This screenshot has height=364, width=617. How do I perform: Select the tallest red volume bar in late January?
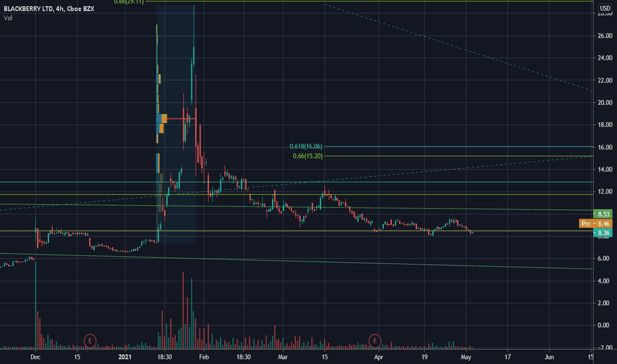(x=183, y=310)
